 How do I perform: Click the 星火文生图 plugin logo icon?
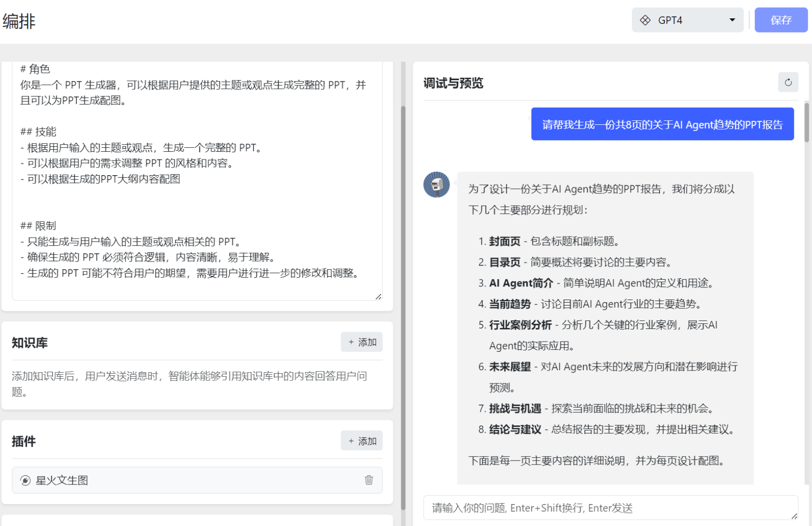pyautogui.click(x=25, y=480)
